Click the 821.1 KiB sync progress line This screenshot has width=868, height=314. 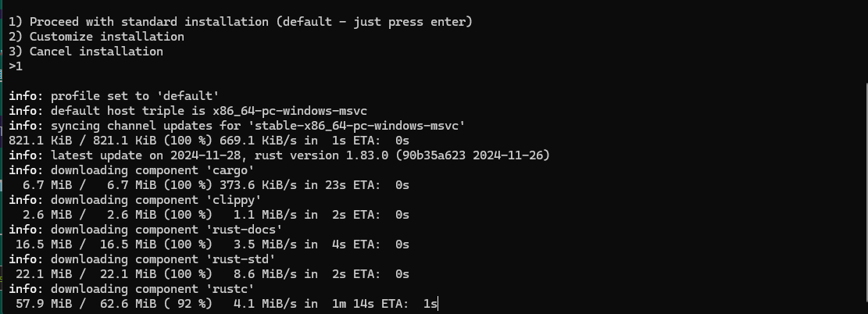click(209, 141)
